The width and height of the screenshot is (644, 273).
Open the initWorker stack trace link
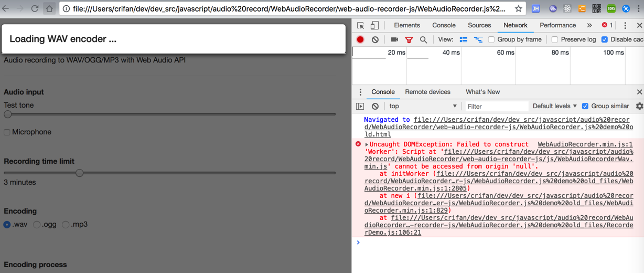pos(499,181)
